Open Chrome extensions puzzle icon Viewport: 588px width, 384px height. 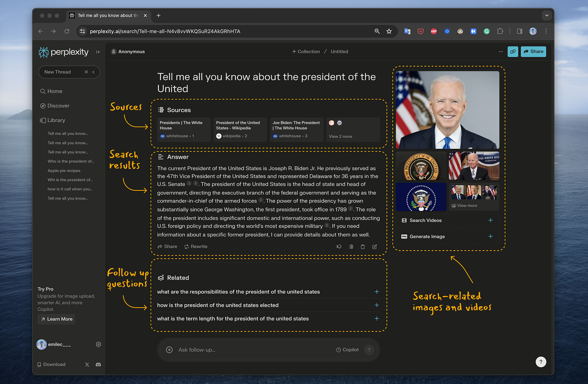tap(500, 31)
